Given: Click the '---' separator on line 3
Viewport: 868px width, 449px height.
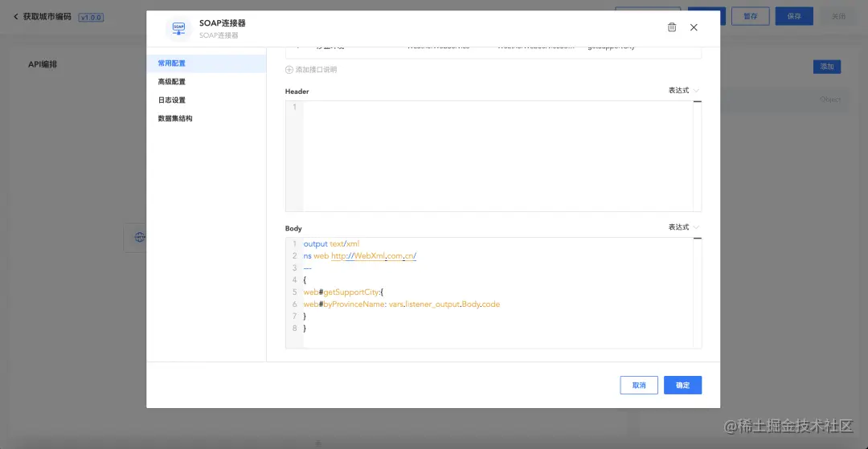Looking at the screenshot, I should point(308,268).
